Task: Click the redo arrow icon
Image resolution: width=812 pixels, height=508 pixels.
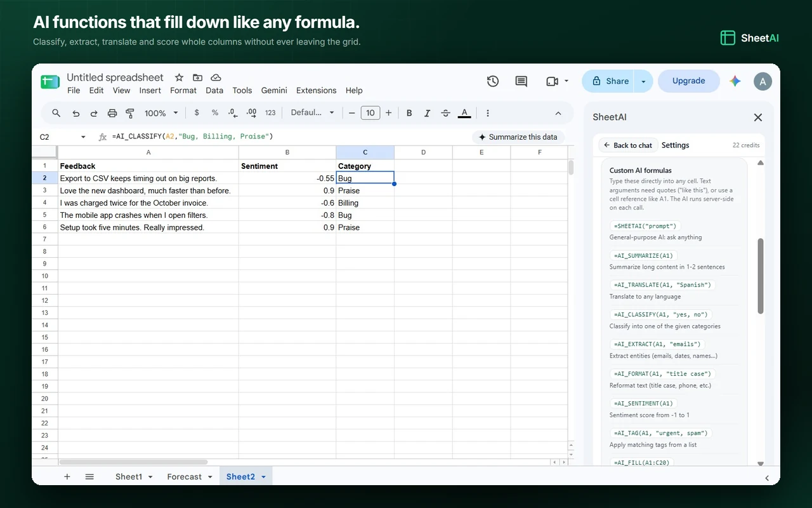Action: (x=94, y=113)
